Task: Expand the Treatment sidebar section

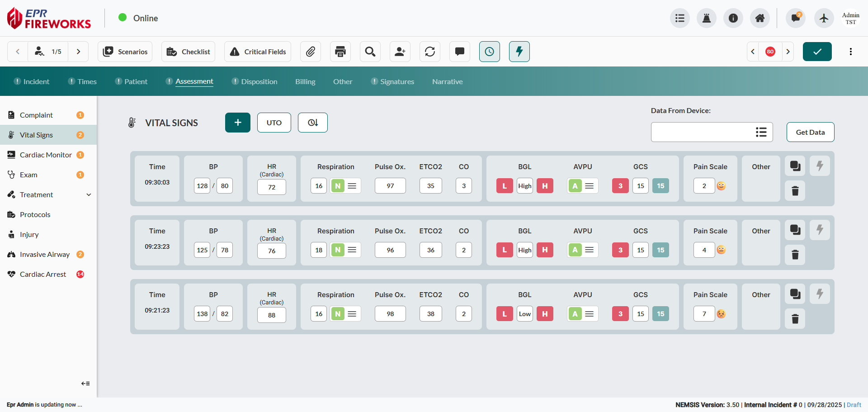Action: pyautogui.click(x=89, y=194)
